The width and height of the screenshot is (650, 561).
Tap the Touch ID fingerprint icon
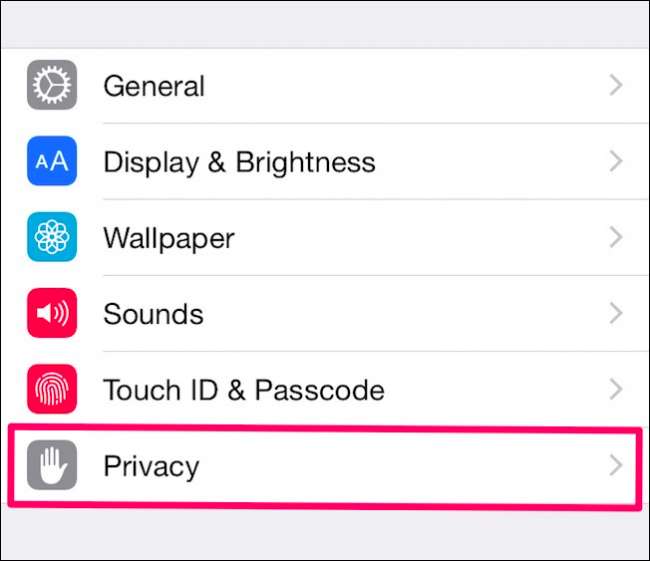[x=51, y=389]
